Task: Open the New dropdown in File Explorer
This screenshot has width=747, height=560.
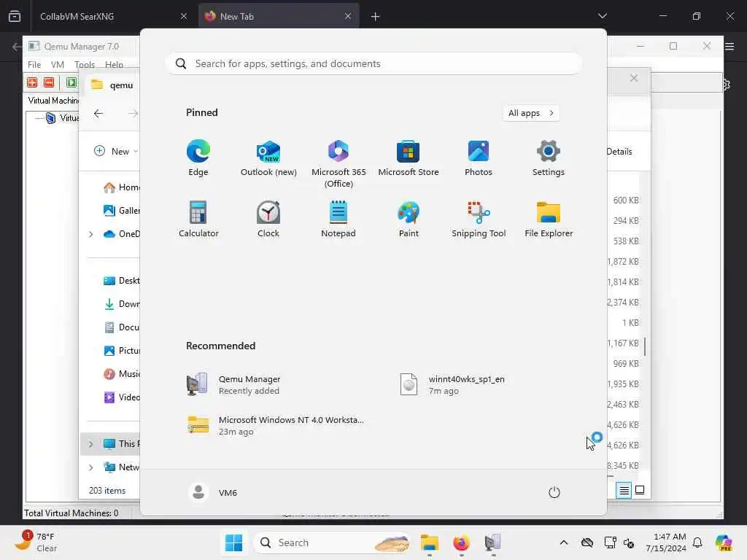Action: pyautogui.click(x=116, y=151)
